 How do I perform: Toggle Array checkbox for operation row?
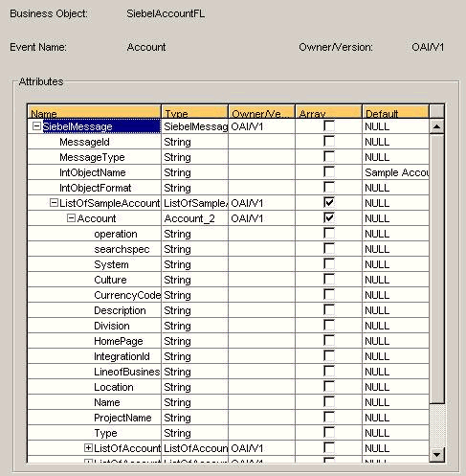329,233
